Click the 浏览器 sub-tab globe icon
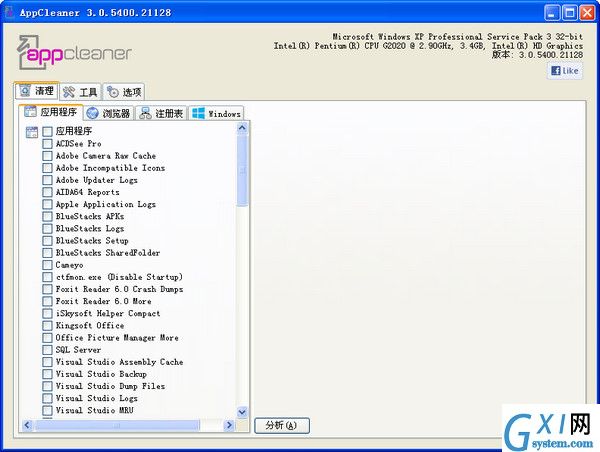This screenshot has width=600, height=452. point(93,113)
